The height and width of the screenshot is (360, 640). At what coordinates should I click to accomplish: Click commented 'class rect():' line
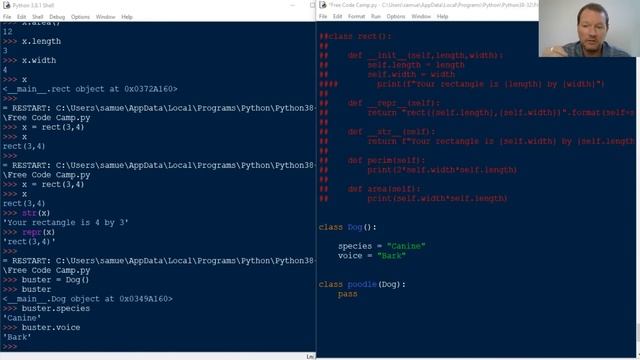pyautogui.click(x=355, y=36)
